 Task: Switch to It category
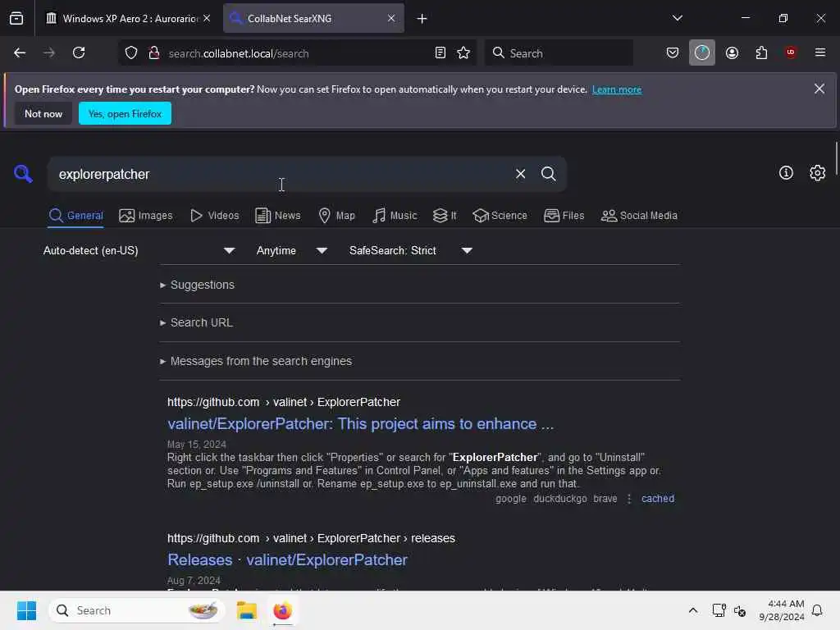(445, 216)
